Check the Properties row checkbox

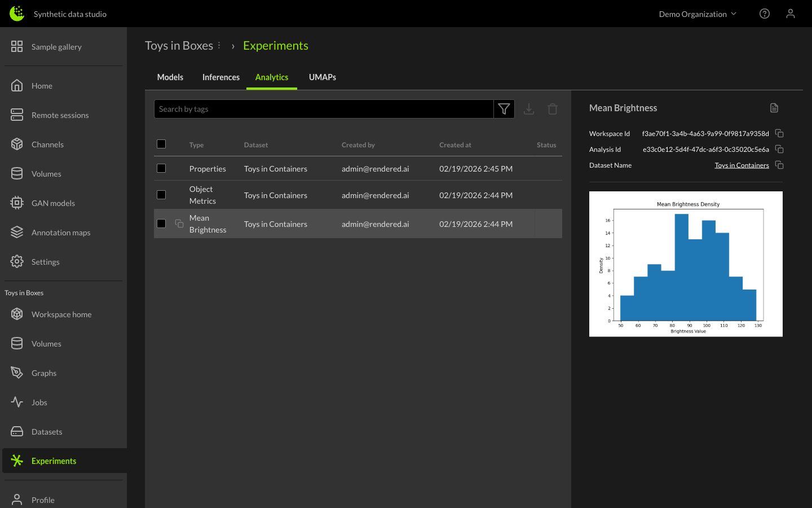click(x=161, y=168)
